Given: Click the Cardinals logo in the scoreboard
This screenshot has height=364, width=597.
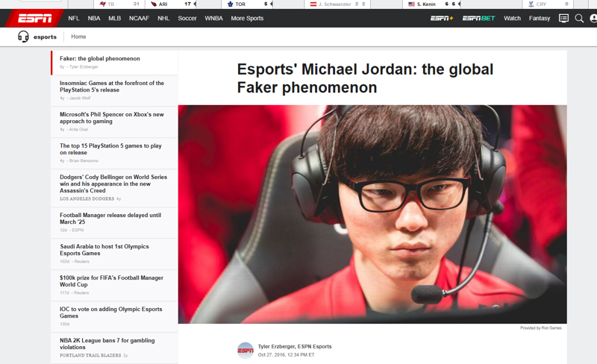Looking at the screenshot, I should coord(154,4).
